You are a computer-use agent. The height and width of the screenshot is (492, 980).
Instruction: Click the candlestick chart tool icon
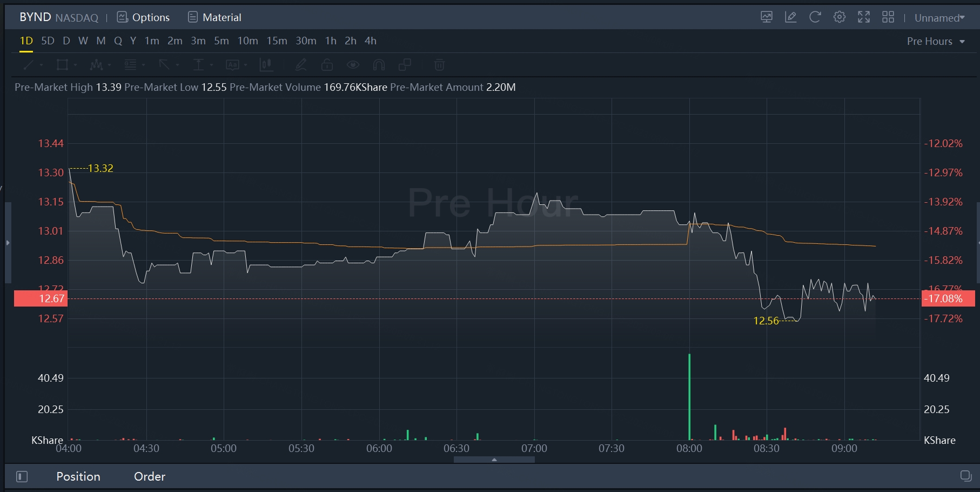click(266, 65)
